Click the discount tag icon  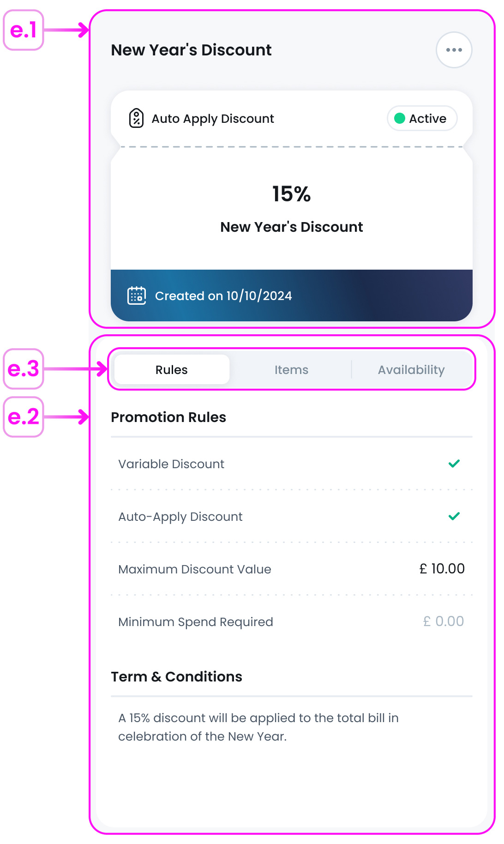[x=136, y=118]
